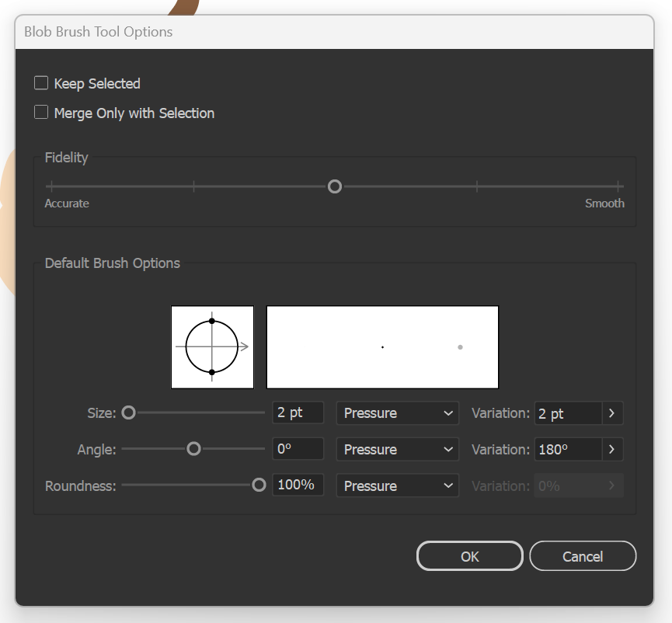Click the brush size variation preview
The image size is (672, 623).
point(381,346)
